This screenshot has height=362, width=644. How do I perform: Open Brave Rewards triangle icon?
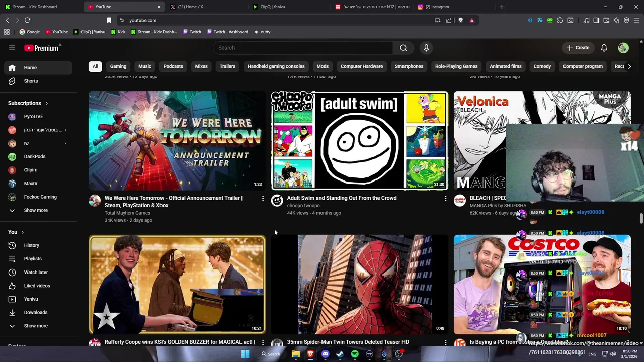coord(472,20)
